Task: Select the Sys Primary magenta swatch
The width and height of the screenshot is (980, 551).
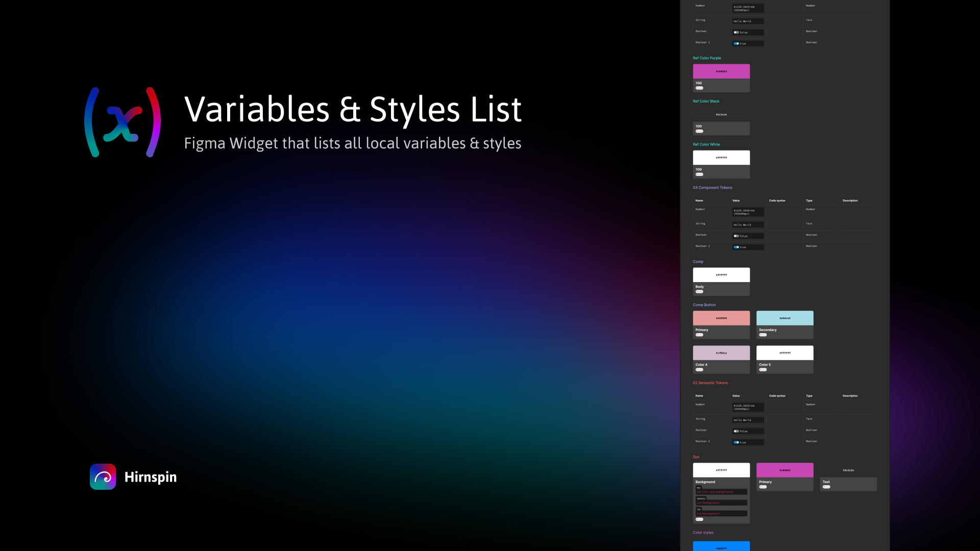Action: click(x=785, y=470)
